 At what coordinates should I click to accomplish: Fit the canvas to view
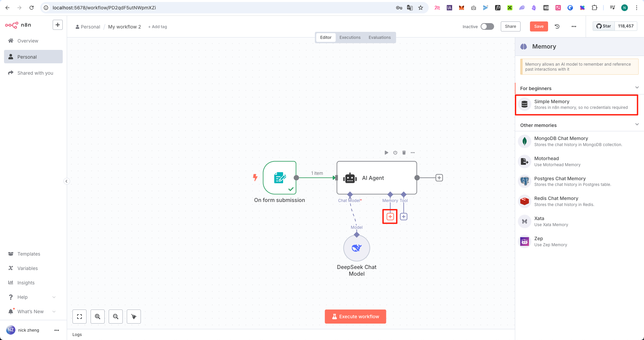79,317
